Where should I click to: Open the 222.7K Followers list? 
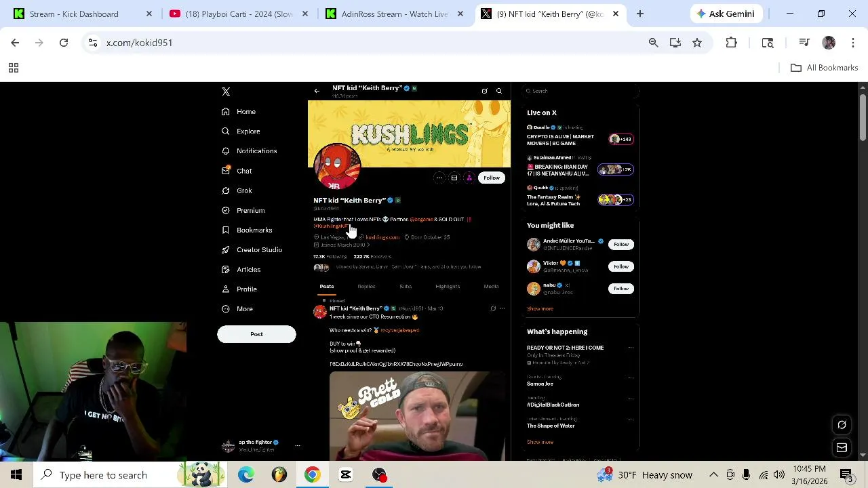(372, 257)
